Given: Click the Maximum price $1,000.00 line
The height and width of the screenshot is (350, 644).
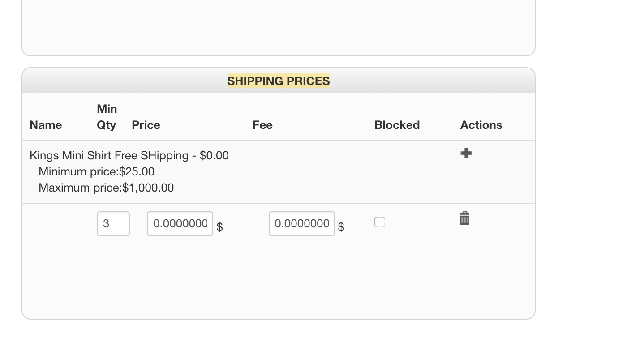Looking at the screenshot, I should 106,188.
